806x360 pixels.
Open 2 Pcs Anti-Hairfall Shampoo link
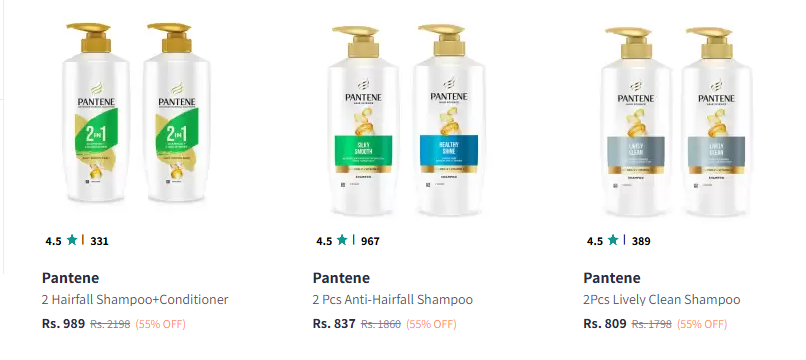(x=393, y=299)
